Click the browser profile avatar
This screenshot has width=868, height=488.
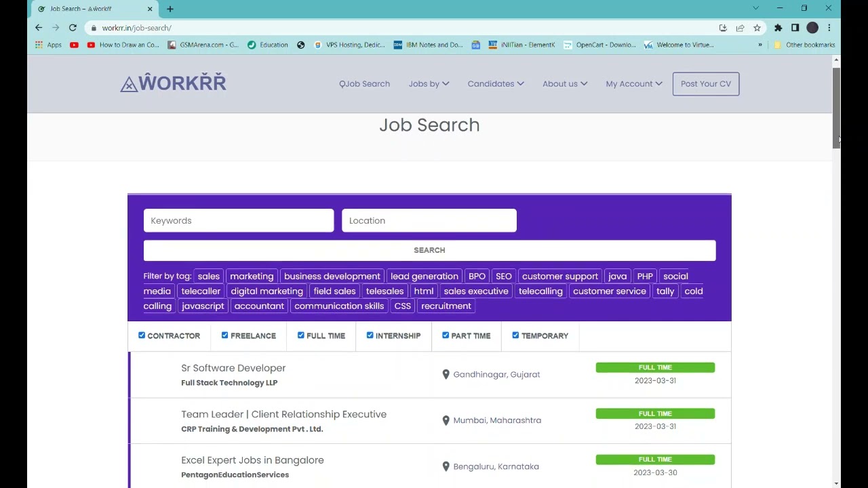click(x=812, y=28)
